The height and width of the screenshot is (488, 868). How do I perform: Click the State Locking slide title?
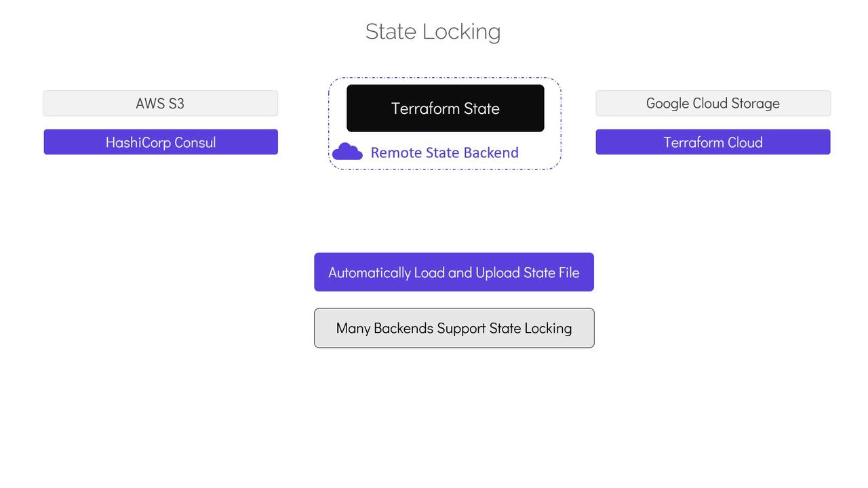(433, 32)
